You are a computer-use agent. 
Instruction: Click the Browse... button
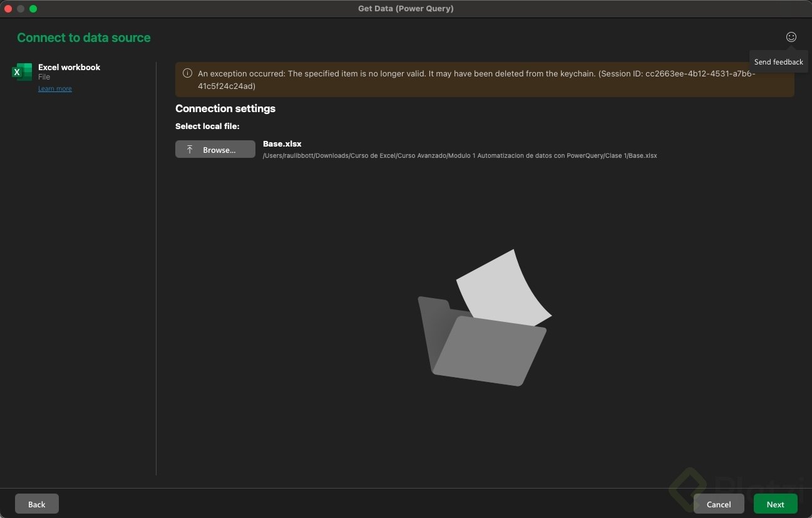point(215,150)
